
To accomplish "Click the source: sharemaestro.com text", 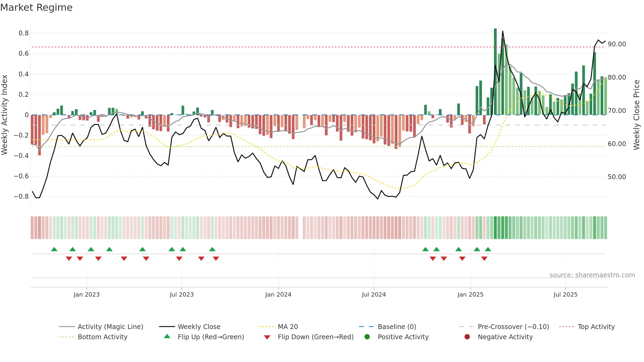I will pyautogui.click(x=592, y=275).
